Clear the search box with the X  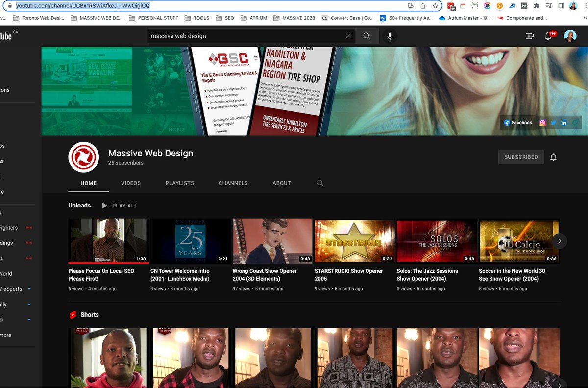tap(347, 36)
